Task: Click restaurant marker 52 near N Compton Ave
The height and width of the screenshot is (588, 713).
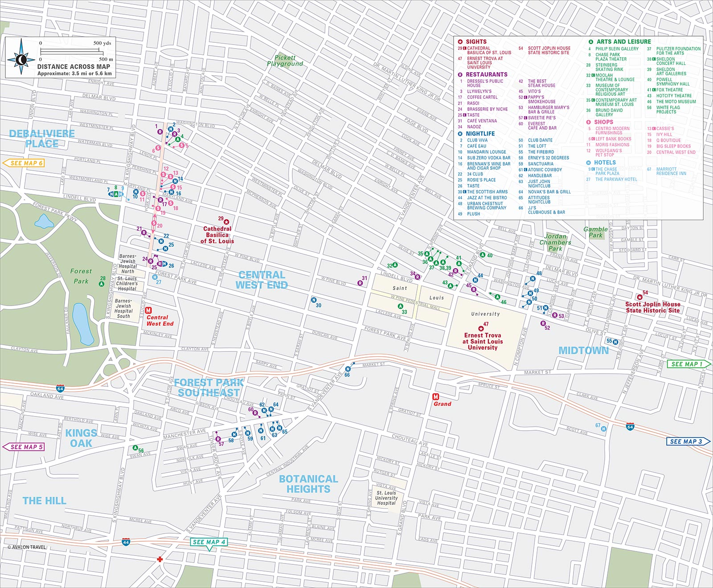Action: (x=543, y=323)
